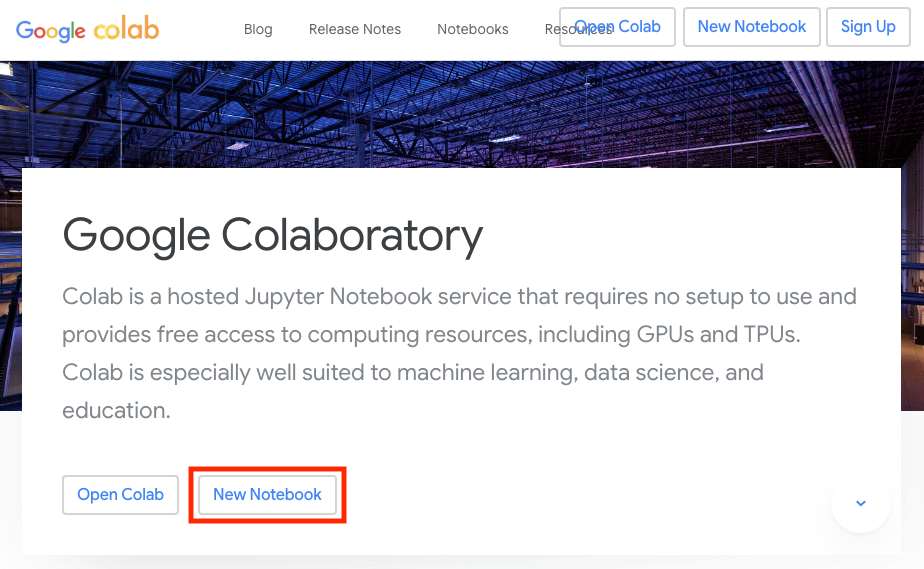This screenshot has height=569, width=924.
Task: Click Open Colab in top header
Action: pos(617,27)
